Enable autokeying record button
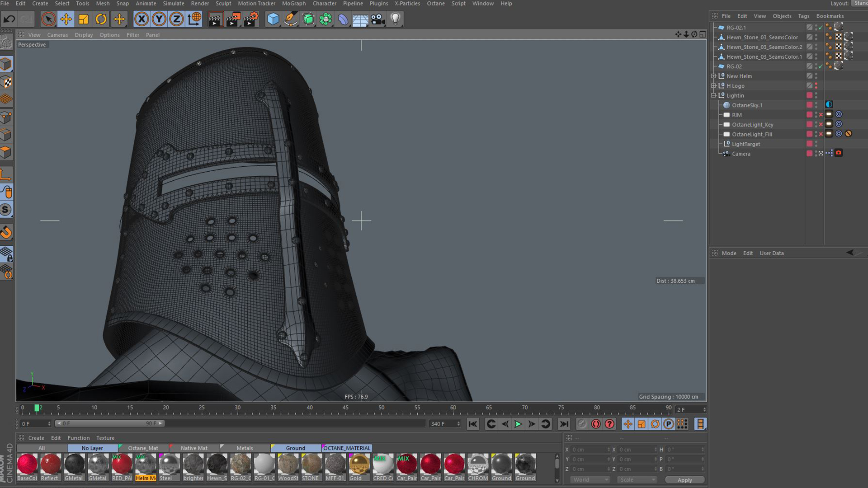868x488 pixels. point(596,424)
